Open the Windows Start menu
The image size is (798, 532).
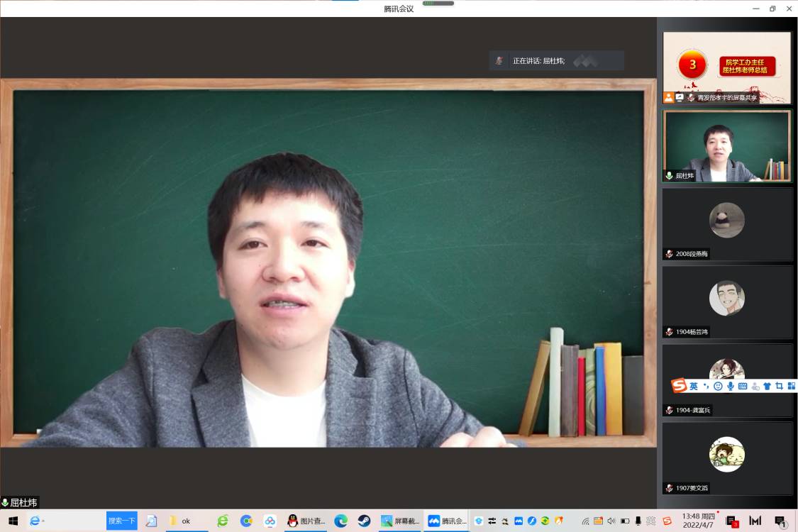[x=13, y=521]
